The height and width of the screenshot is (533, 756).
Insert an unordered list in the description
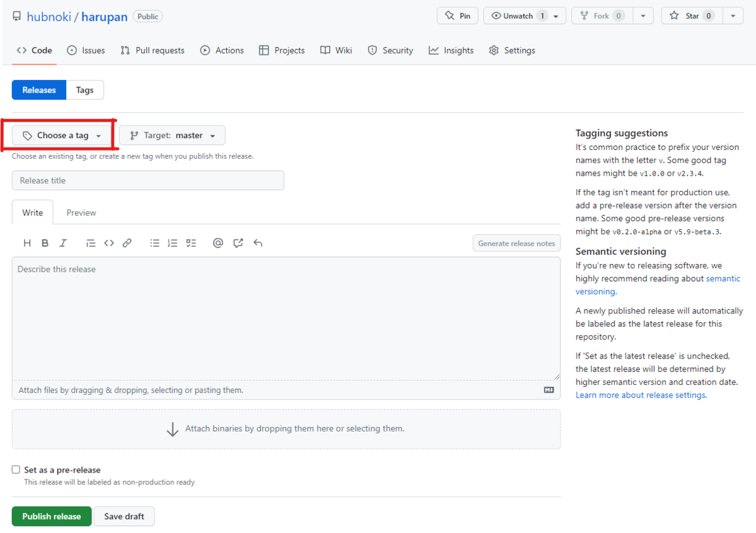(x=154, y=243)
